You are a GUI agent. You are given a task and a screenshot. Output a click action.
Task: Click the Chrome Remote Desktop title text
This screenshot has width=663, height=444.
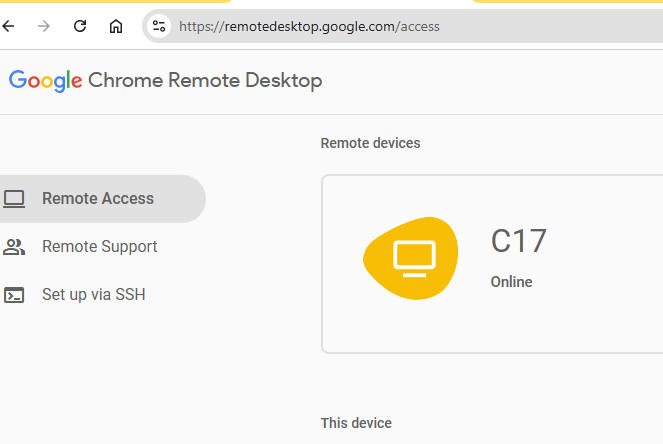coord(205,81)
